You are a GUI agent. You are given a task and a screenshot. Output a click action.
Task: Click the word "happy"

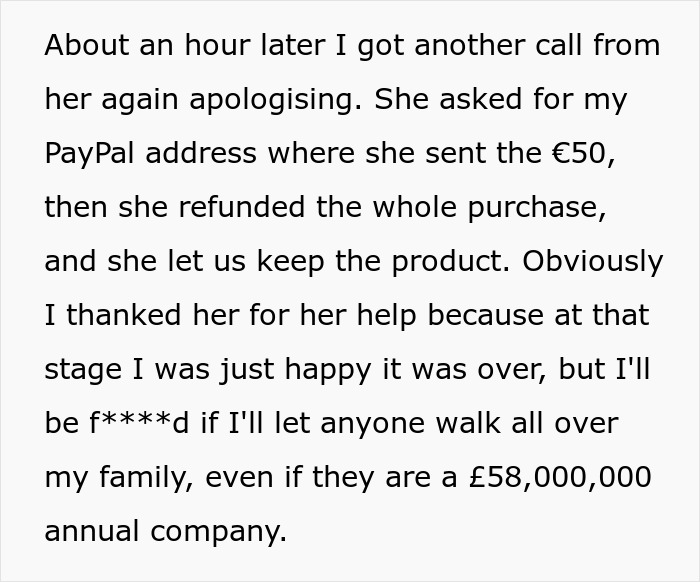[328, 371]
